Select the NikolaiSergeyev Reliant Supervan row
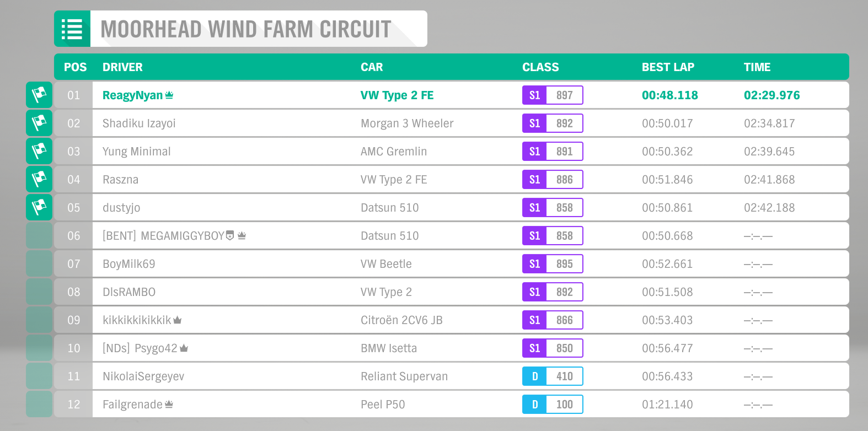 452,376
